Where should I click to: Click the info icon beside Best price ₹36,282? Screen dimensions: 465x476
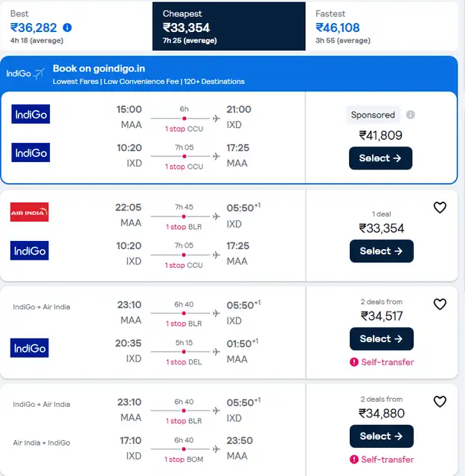[67, 28]
